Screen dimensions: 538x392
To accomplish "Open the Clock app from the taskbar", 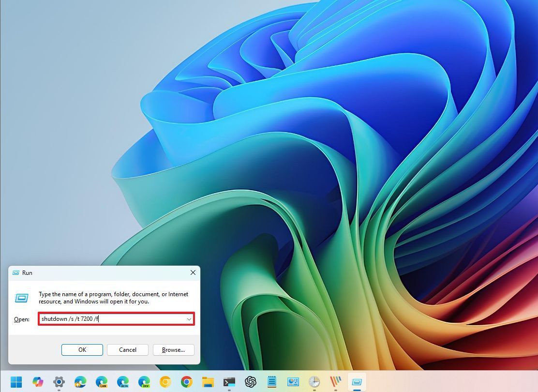I will coord(314,382).
